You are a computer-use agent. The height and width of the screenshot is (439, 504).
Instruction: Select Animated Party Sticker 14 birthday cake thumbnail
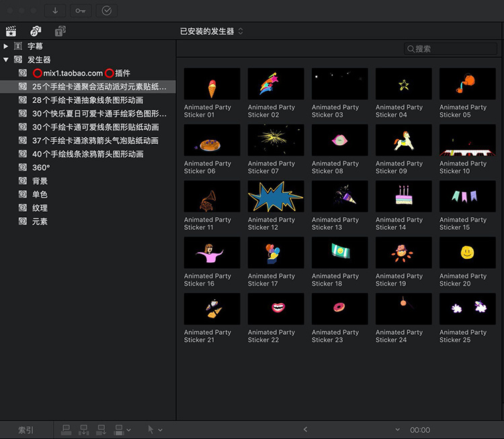404,196
